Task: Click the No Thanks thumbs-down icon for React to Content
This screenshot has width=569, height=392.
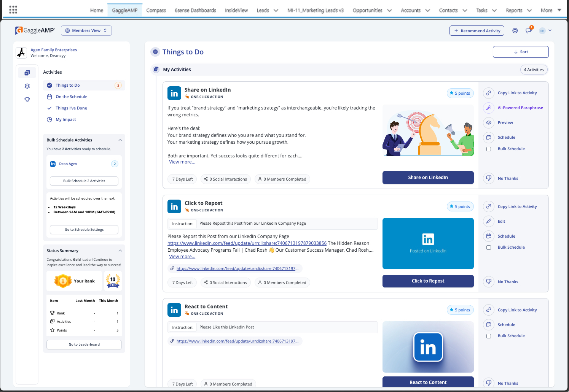Action: [x=489, y=383]
